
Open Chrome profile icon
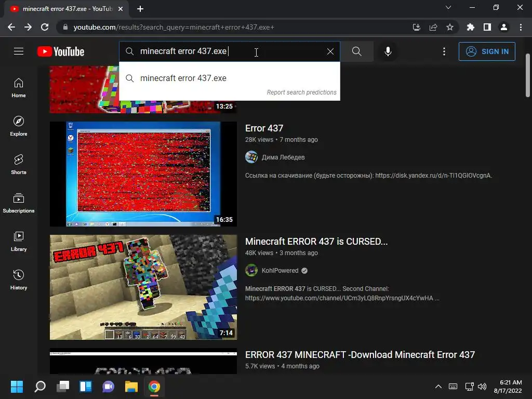pyautogui.click(x=504, y=27)
